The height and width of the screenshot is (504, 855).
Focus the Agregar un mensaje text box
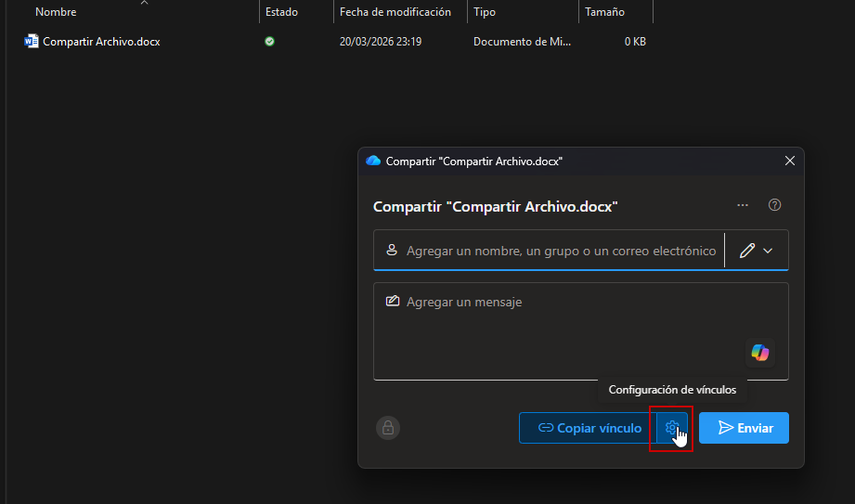581,331
